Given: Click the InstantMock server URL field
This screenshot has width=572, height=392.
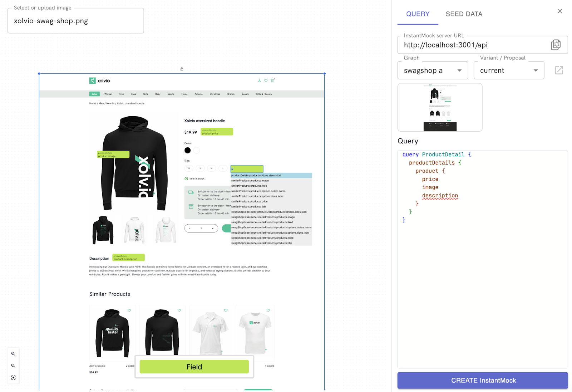Looking at the screenshot, I should click(475, 45).
